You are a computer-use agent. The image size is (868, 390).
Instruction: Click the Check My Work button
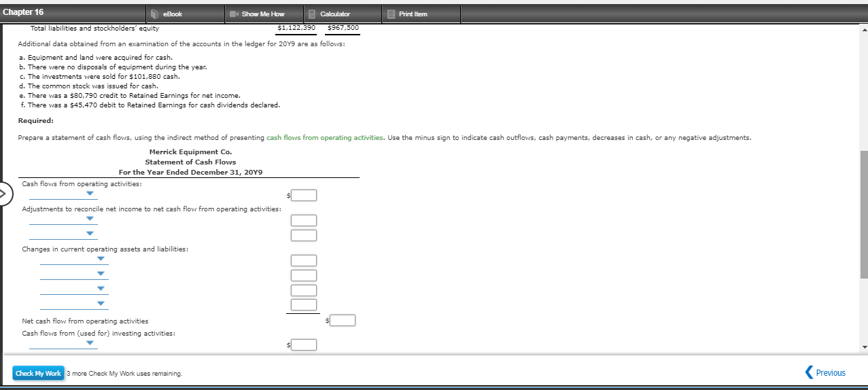click(x=39, y=373)
